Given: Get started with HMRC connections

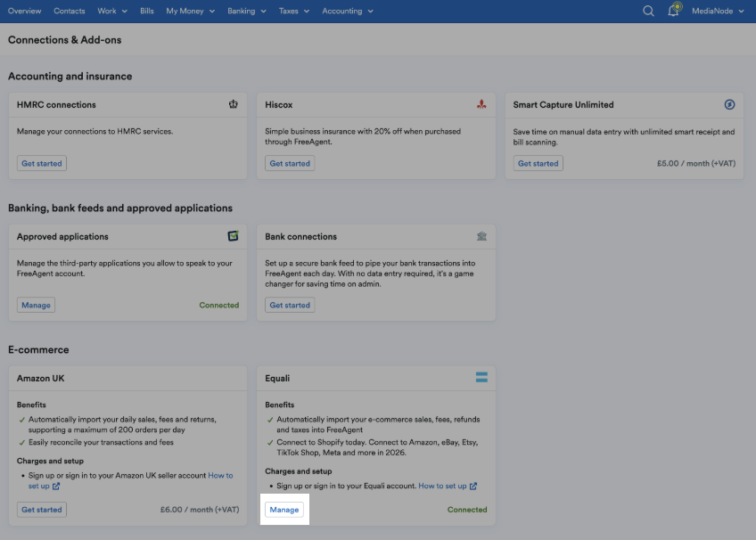Looking at the screenshot, I should click(42, 163).
